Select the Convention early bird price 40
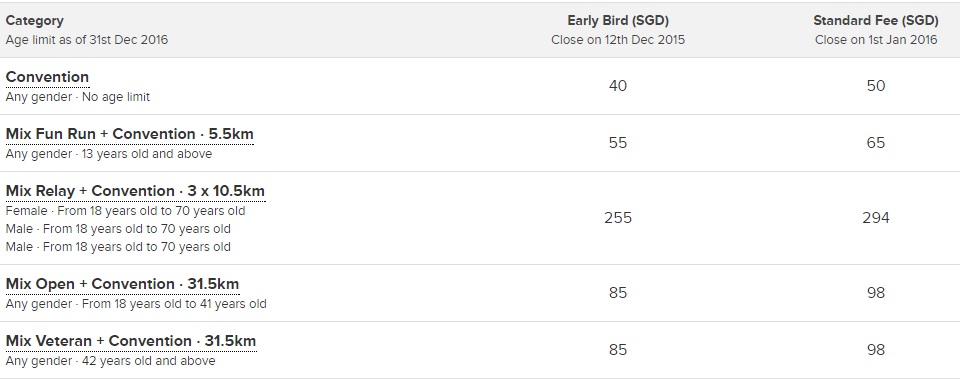Screen dimensions: 960x379 [x=618, y=86]
